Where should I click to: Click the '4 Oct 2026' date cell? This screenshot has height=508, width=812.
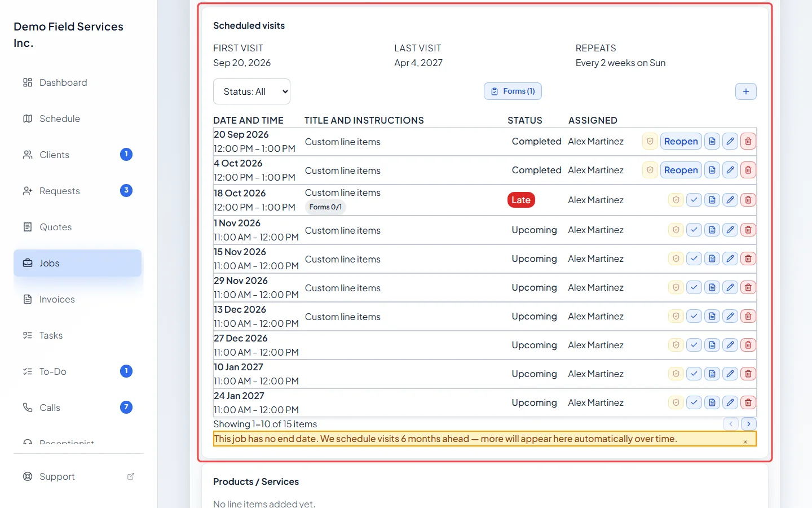(238, 163)
